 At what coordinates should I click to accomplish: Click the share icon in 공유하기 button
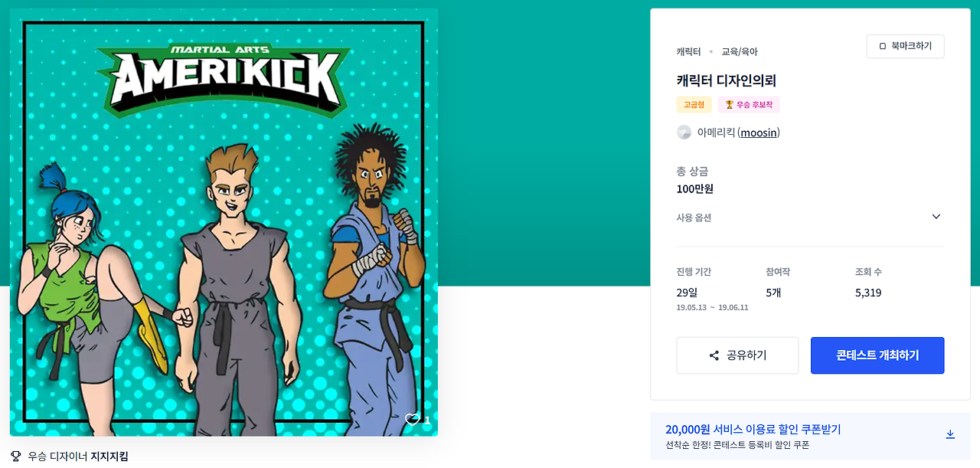(x=714, y=355)
